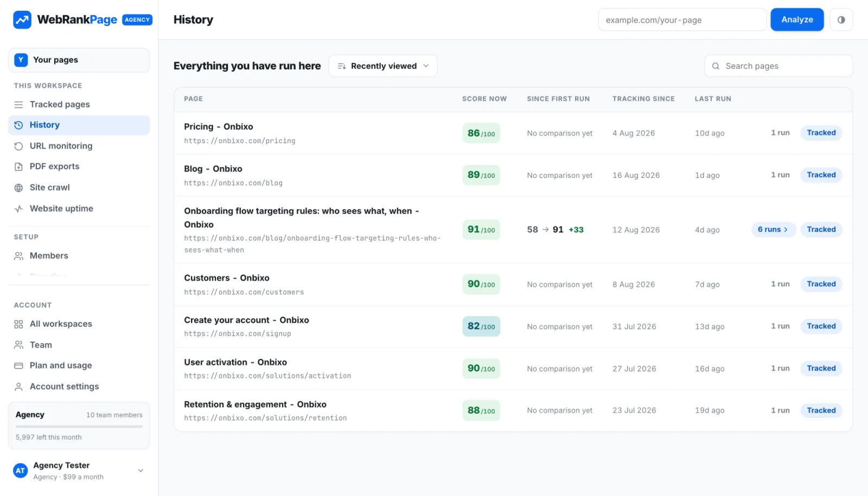The height and width of the screenshot is (496, 868).
Task: Click Tracked badge for Blog - Onbixo
Action: [x=821, y=175]
